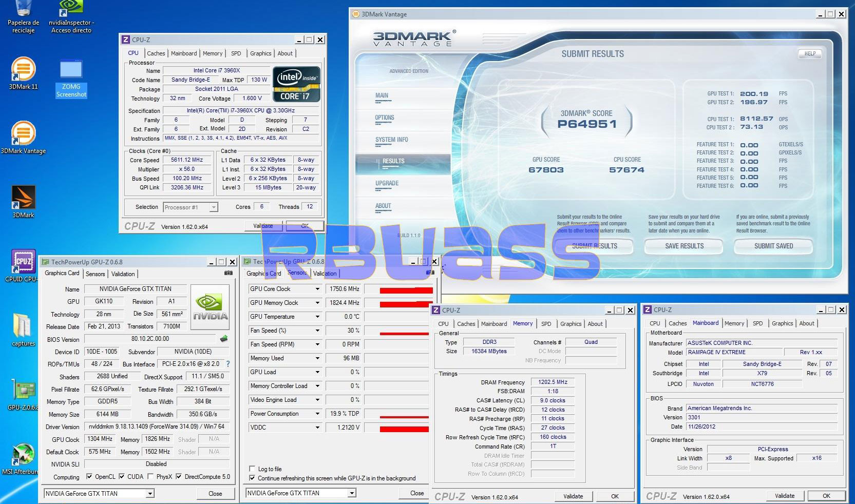Open the GPU Core Clock sensor dropdown
855x504 pixels.
(x=317, y=289)
